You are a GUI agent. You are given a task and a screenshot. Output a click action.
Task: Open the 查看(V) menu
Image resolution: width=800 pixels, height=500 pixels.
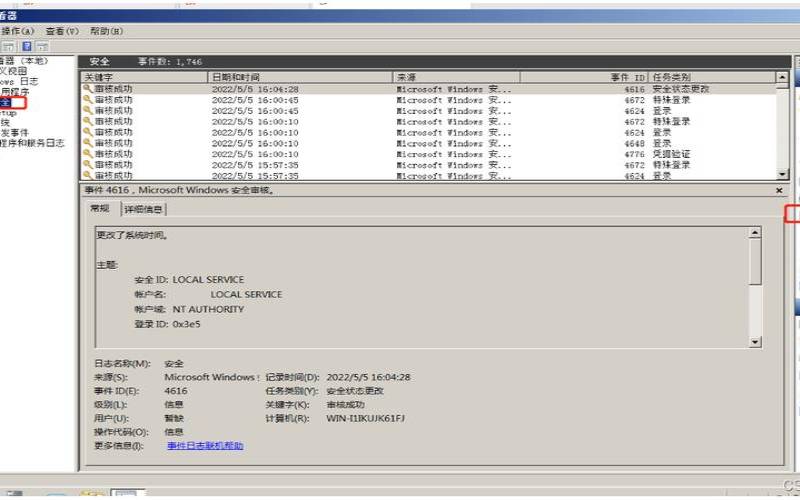[62, 31]
